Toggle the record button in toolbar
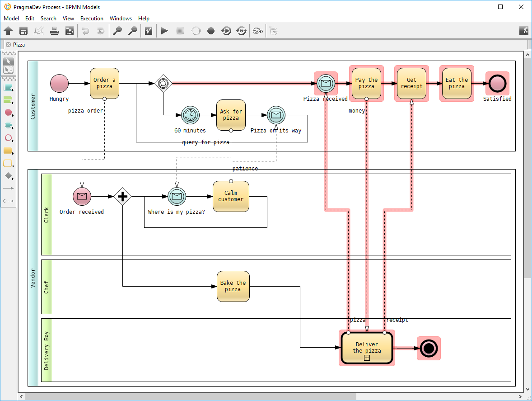 [211, 31]
